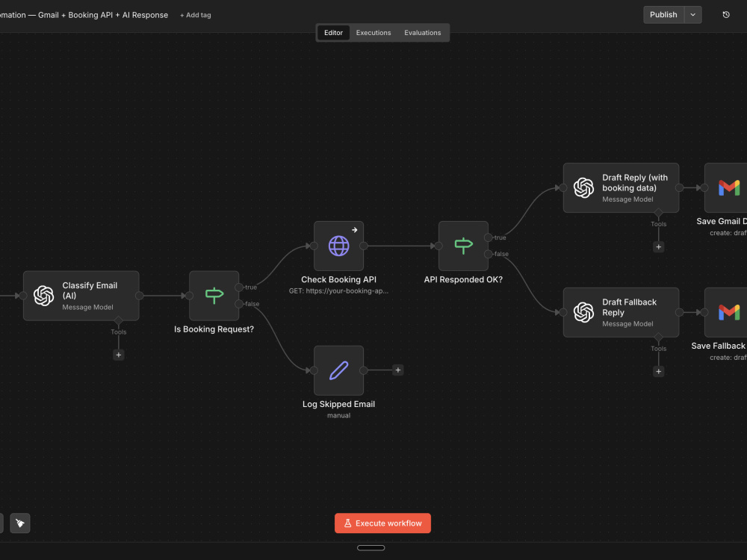Open the Save Gmail Draft Gmail icon

click(729, 187)
